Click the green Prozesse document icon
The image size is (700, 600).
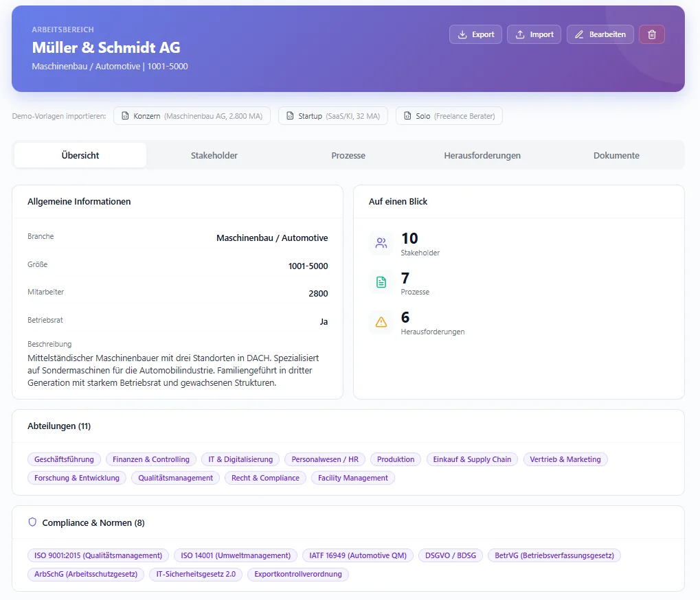[x=381, y=282]
